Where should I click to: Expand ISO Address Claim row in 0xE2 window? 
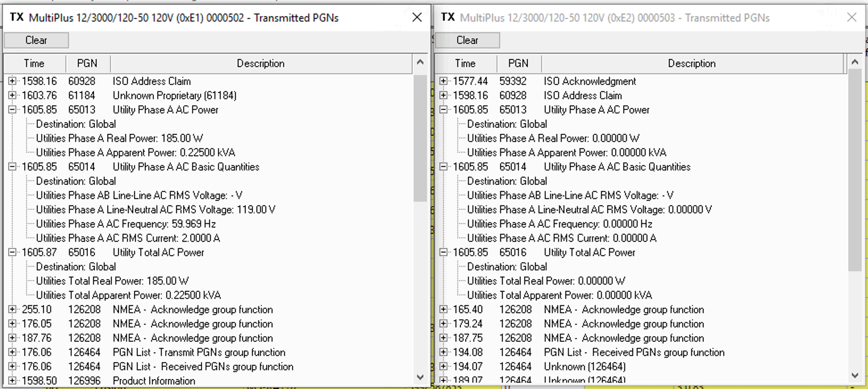(443, 95)
